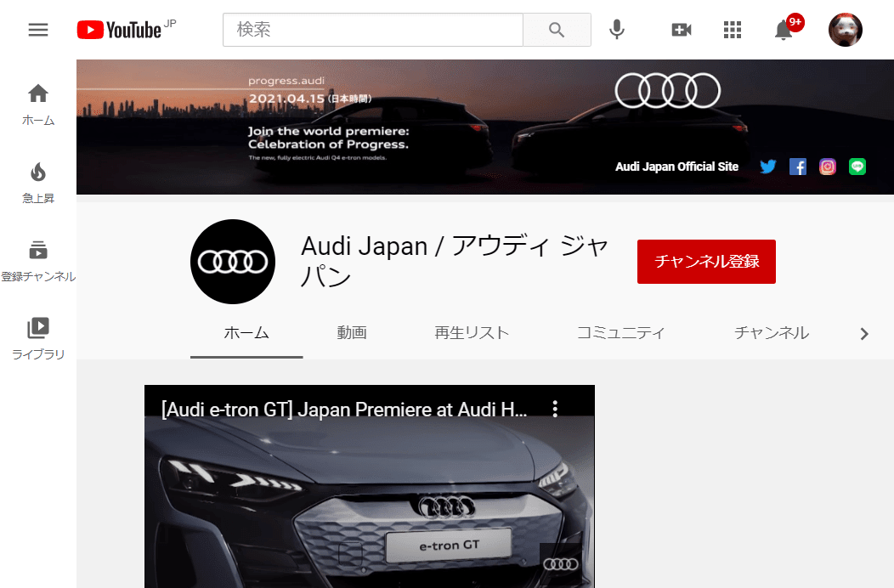Start voice search with microphone

coord(617,30)
